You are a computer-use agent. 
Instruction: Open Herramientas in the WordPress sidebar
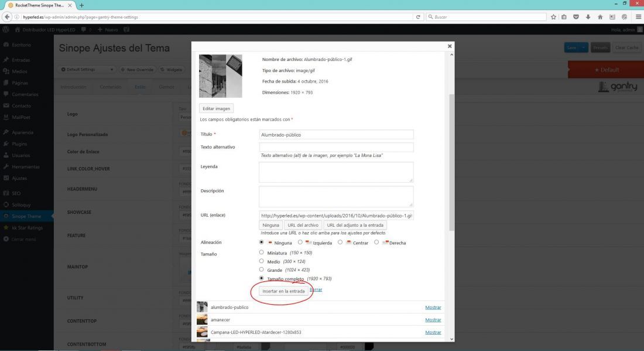click(25, 167)
